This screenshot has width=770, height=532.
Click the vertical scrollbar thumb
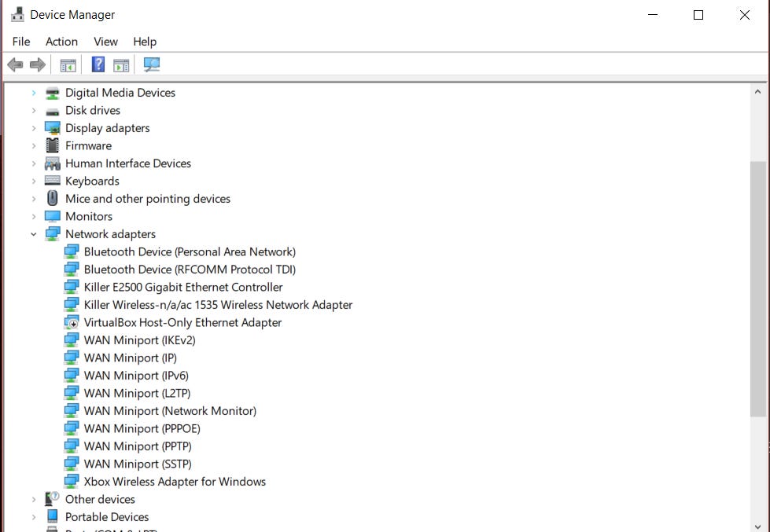click(757, 289)
